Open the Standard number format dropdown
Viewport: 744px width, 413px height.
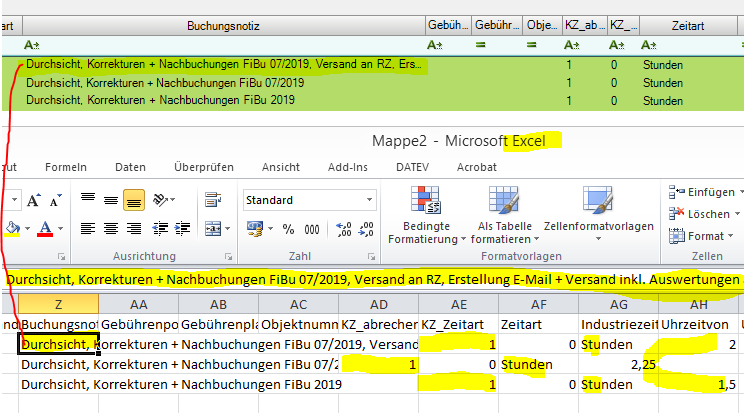point(369,200)
